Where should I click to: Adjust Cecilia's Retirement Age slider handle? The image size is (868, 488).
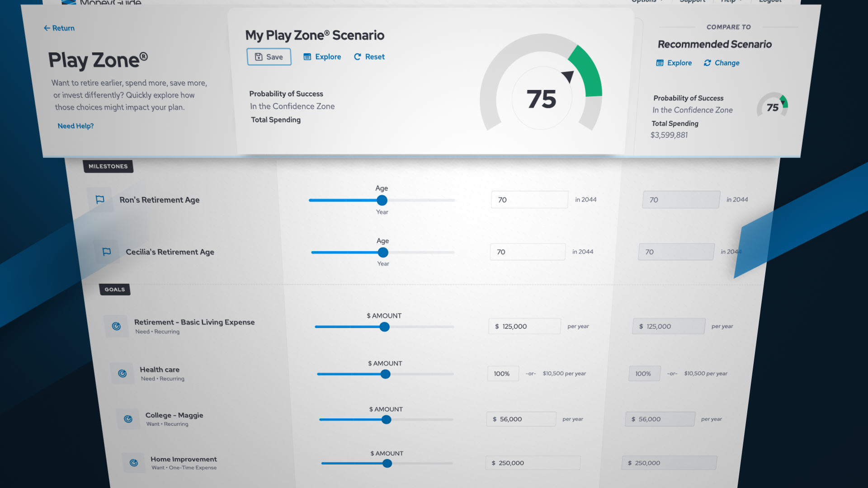tap(383, 253)
